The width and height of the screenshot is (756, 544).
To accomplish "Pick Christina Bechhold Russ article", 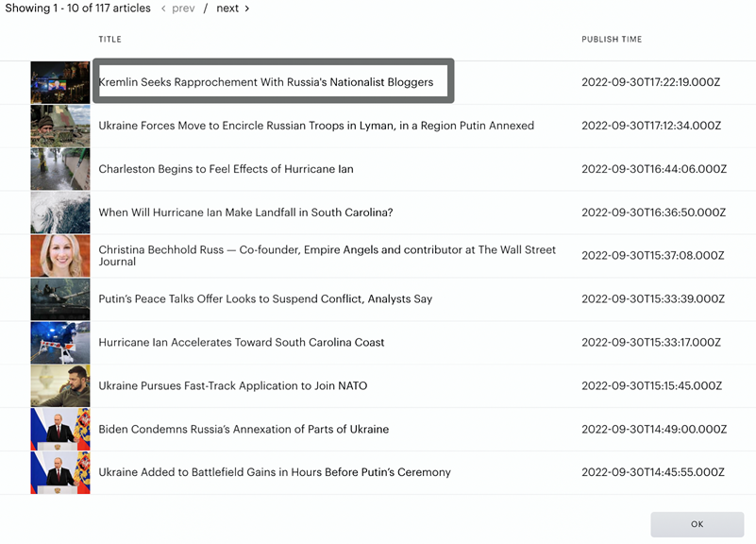I will 328,256.
